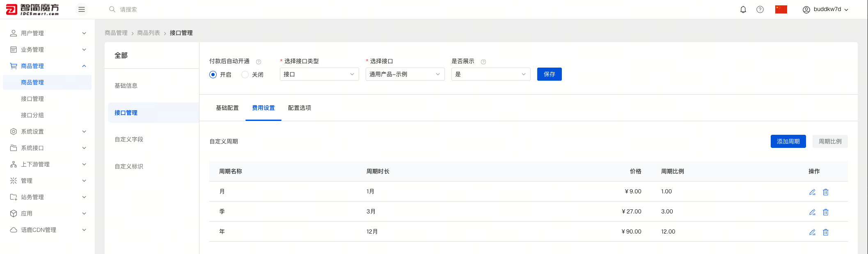Edit the 月 cycle row

(812, 192)
